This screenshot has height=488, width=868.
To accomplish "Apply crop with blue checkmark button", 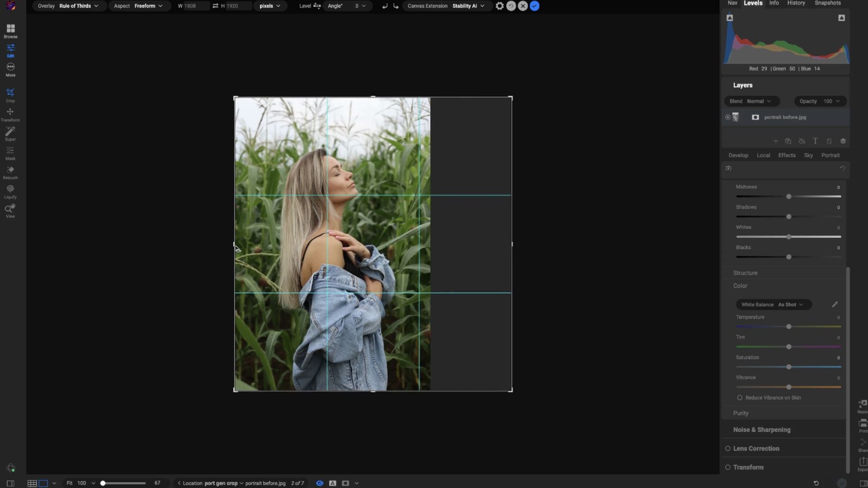I will tap(534, 6).
